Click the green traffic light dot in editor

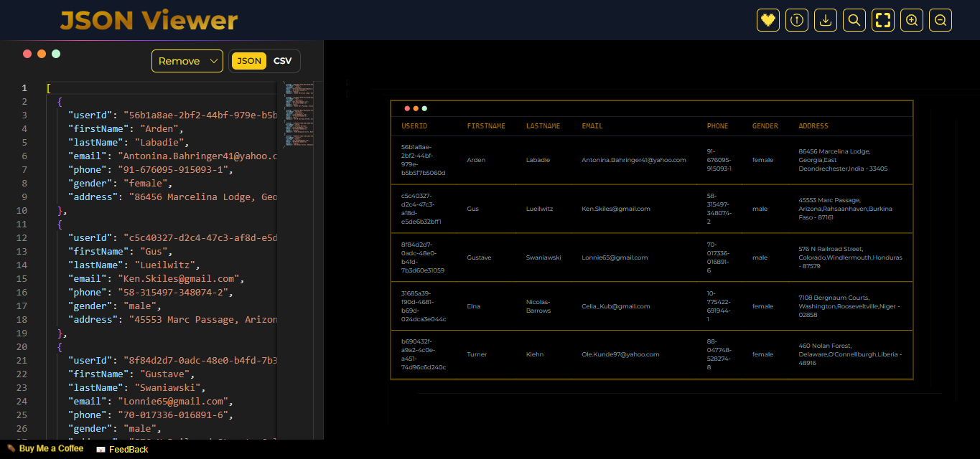click(55, 53)
